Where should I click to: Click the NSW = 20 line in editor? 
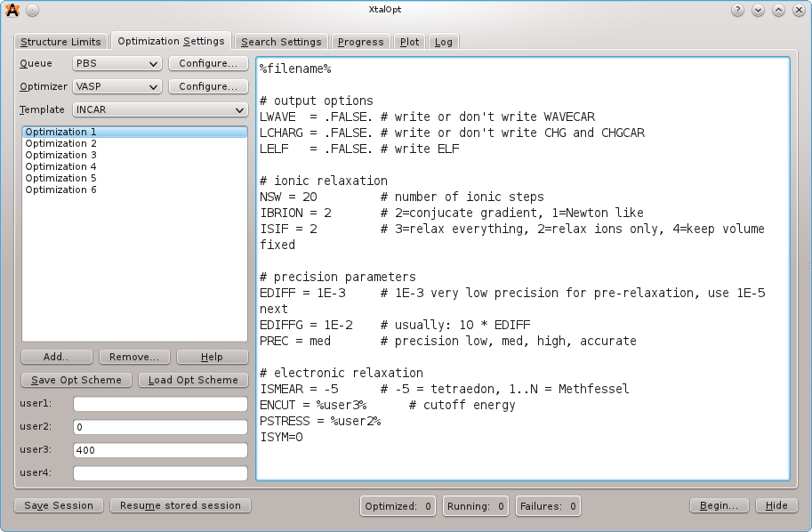pyautogui.click(x=402, y=197)
